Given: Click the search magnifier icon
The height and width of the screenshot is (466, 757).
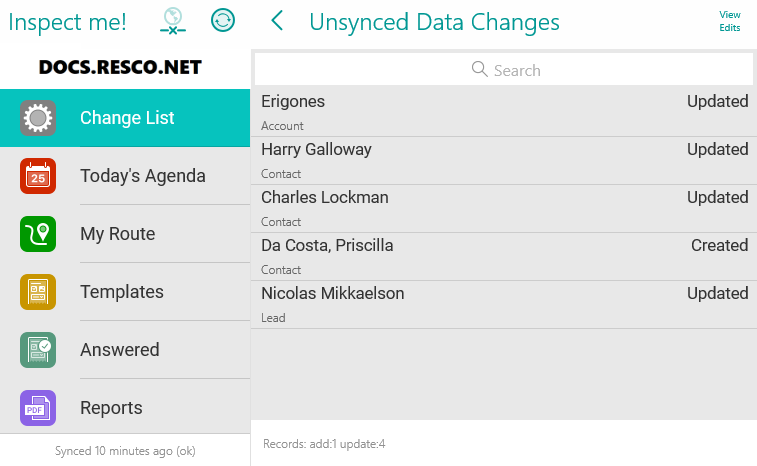Looking at the screenshot, I should pos(480,70).
